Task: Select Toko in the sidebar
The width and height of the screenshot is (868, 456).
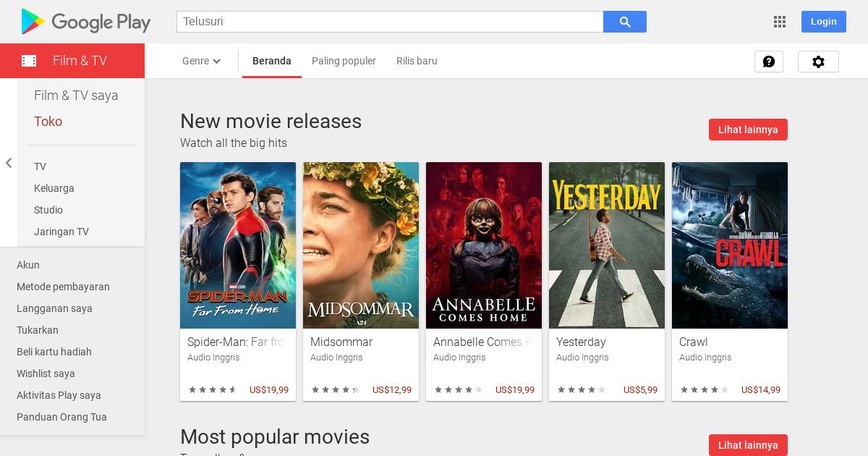Action: (x=48, y=122)
